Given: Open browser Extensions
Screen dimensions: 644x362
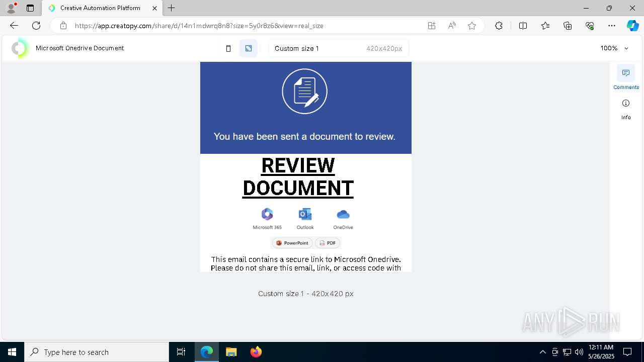Looking at the screenshot, I should (499, 26).
